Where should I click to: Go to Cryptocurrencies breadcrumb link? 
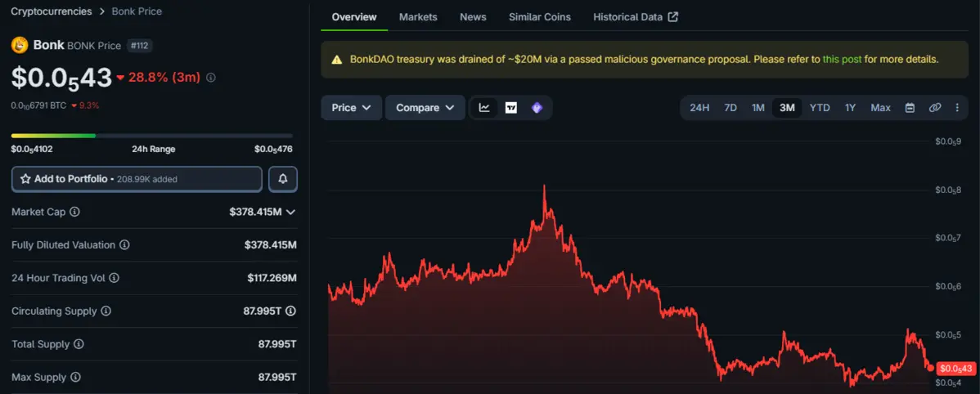52,11
